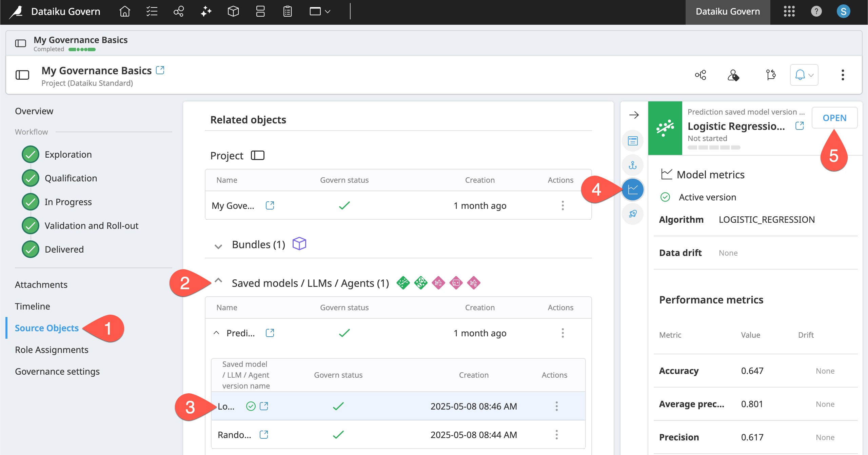This screenshot has width=868, height=455.
Task: Open the rocket deployment tab in side panel
Action: click(x=633, y=214)
